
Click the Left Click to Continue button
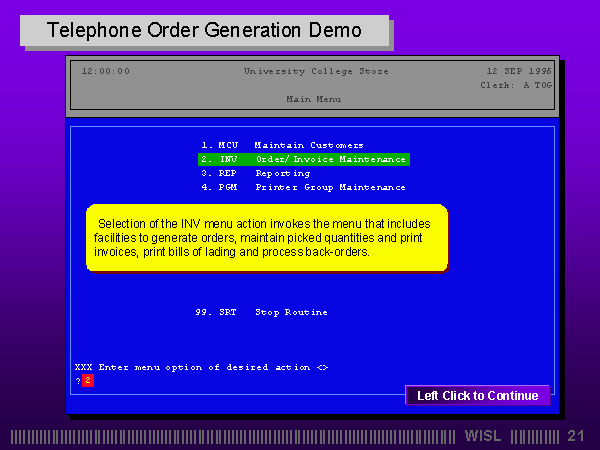(477, 396)
